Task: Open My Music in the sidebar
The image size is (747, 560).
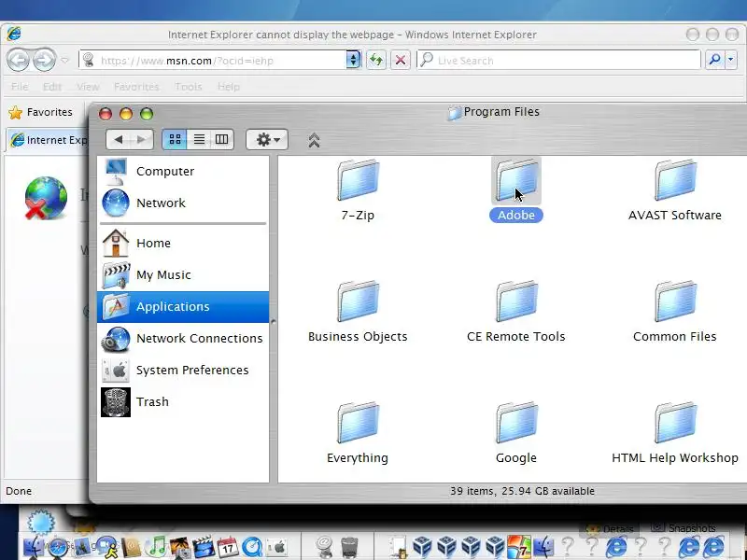Action: (183, 274)
